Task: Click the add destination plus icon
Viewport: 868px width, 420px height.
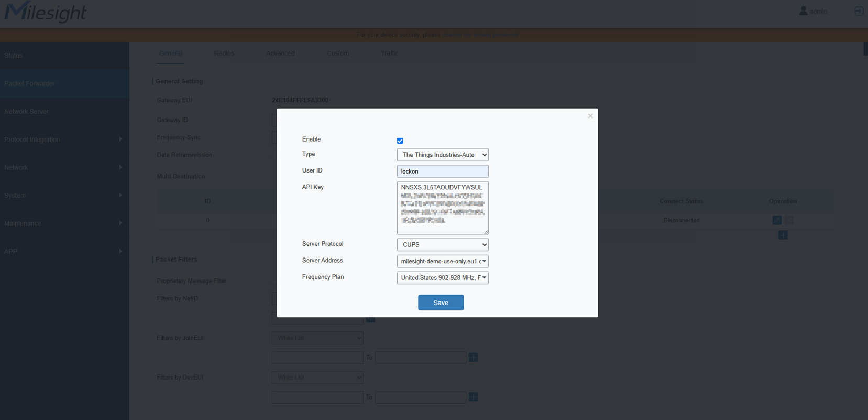Action: [x=783, y=235]
